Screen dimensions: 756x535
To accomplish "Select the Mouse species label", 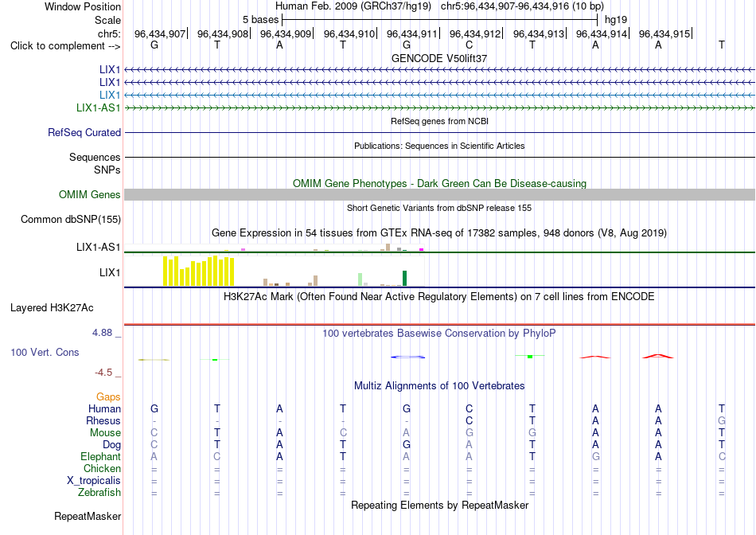I will 105,433.
